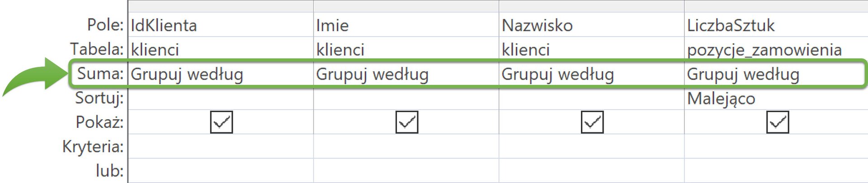The image size is (868, 183).
Task: Change the Malejąco sort order cell
Action: point(776,98)
